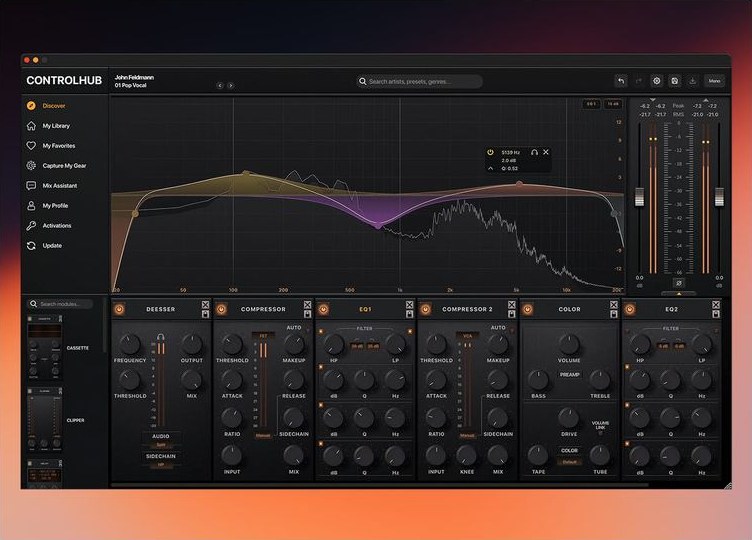Solo EQ band with headphones icon
The height and width of the screenshot is (540, 752).
click(x=534, y=152)
